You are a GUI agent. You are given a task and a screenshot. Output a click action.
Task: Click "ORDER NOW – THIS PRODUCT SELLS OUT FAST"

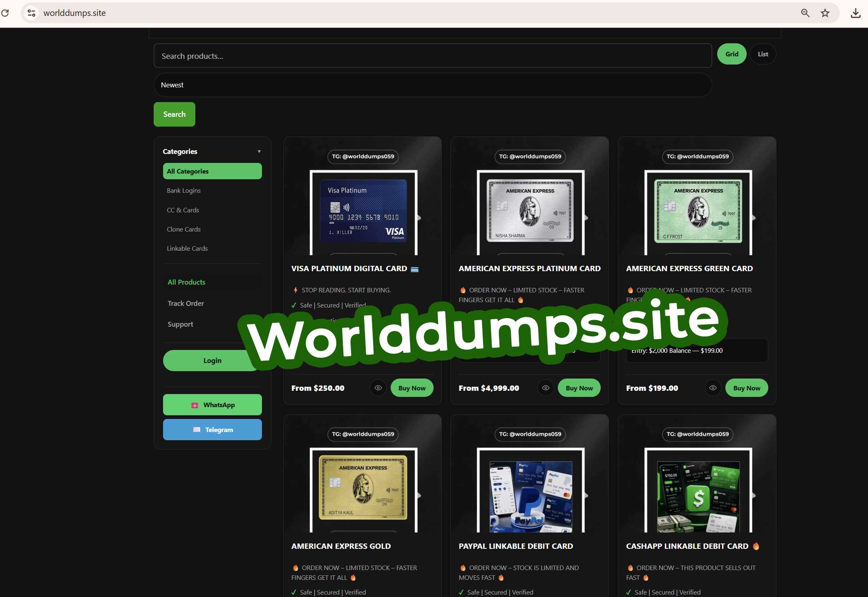(x=691, y=572)
